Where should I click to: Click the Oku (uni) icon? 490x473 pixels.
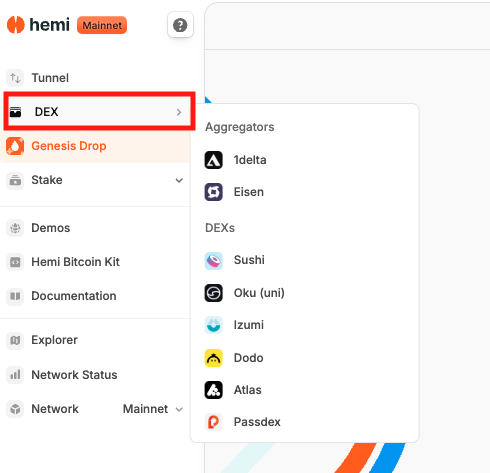[x=213, y=293]
